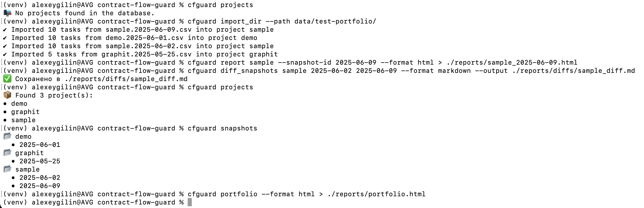Click "graphit" in the found projects list
644x208 pixels.
pos(25,112)
